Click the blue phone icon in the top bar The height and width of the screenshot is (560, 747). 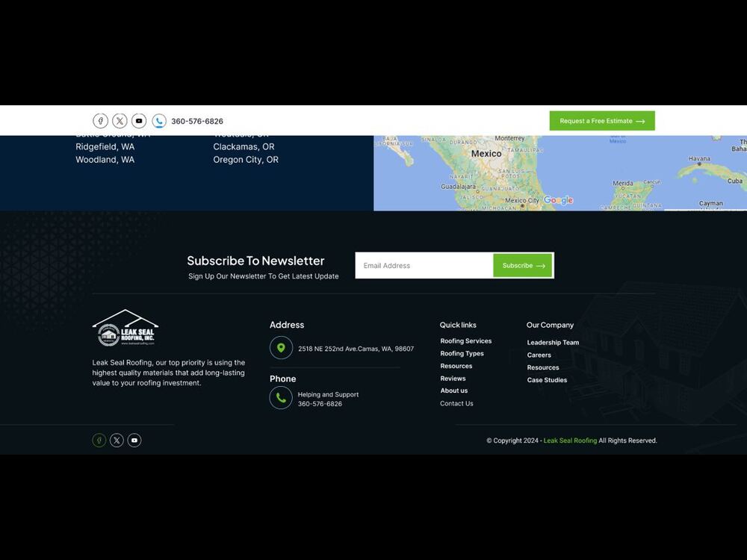click(x=159, y=121)
